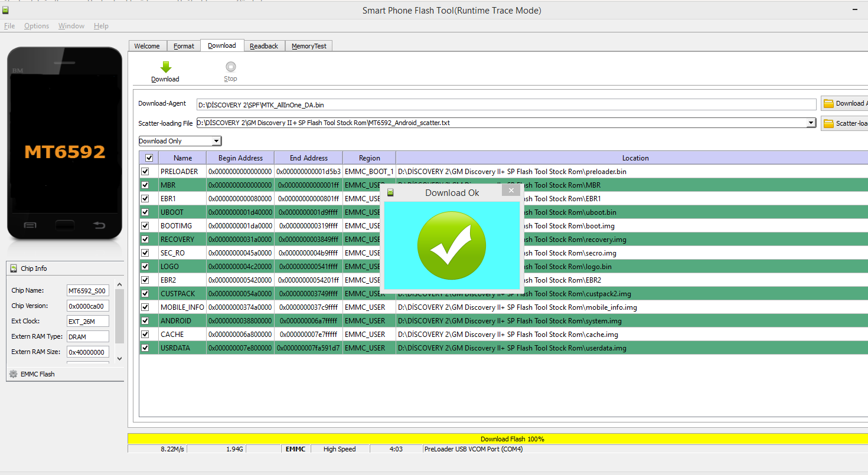868x475 pixels.
Task: Toggle the USRDATA row checkbox
Action: tap(145, 348)
